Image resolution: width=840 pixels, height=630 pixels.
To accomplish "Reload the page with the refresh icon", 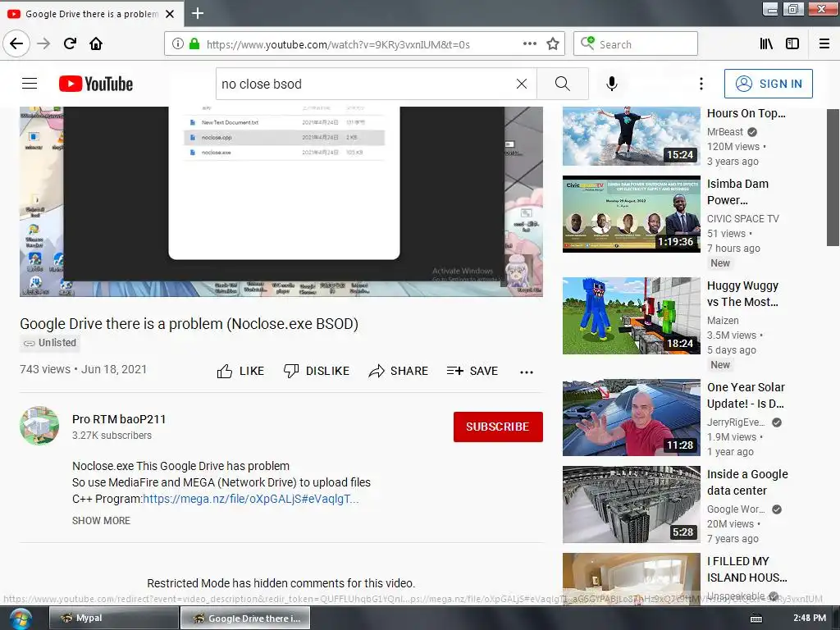I will click(x=71, y=43).
